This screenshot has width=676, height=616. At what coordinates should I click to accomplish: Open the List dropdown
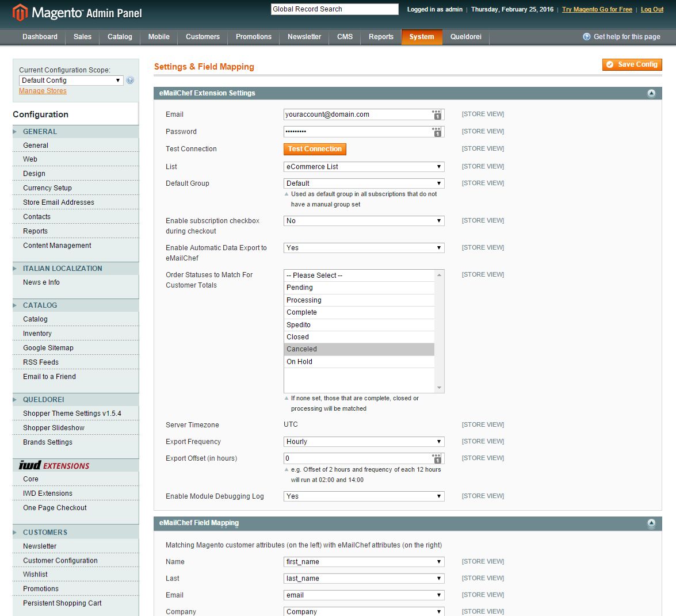364,167
